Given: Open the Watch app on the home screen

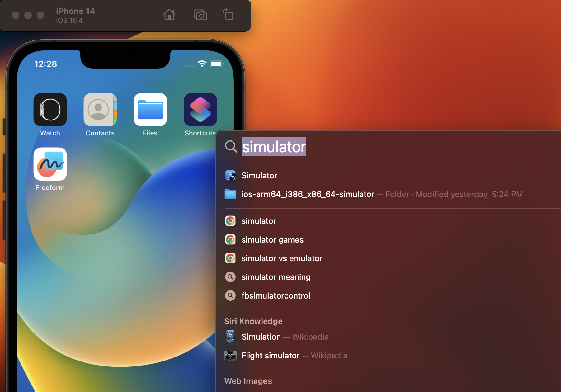Looking at the screenshot, I should point(50,110).
